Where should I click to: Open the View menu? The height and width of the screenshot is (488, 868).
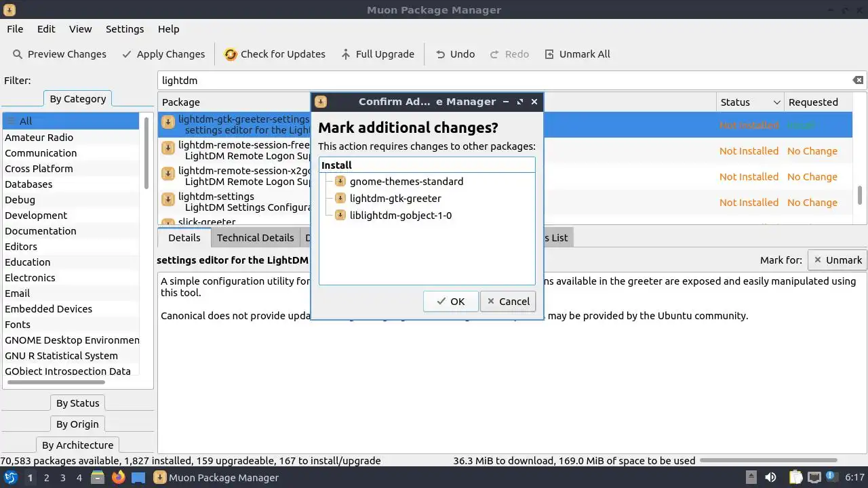pyautogui.click(x=80, y=29)
